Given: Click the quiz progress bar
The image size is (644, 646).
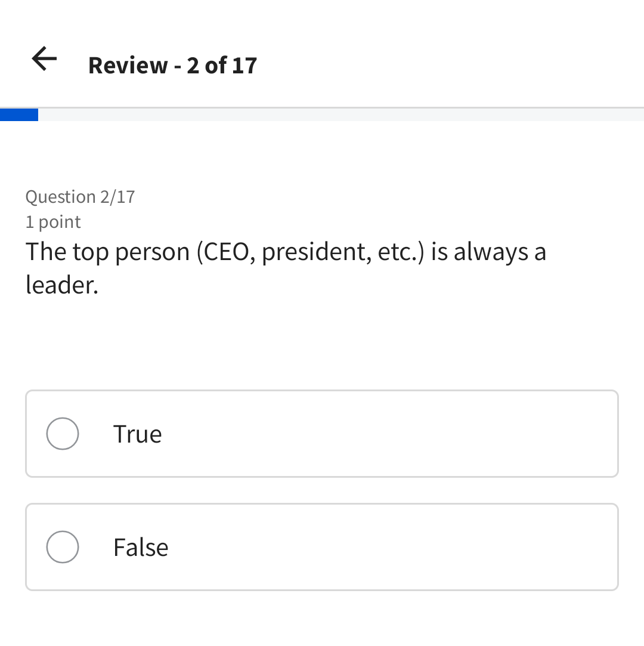Looking at the screenshot, I should coord(322,113).
